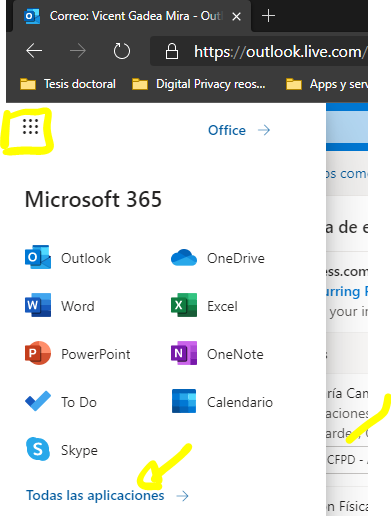Go back with the browser back arrow

point(34,51)
